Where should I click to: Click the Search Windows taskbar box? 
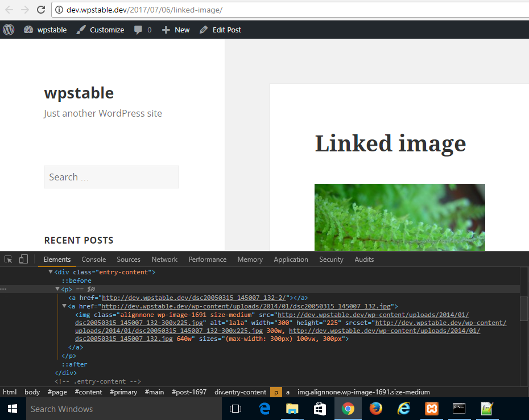[x=124, y=409]
